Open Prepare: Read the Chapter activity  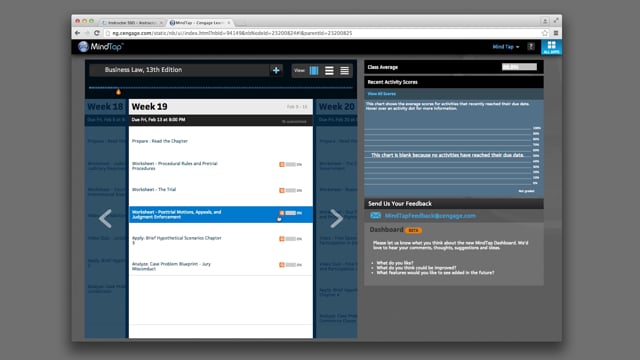click(x=160, y=141)
